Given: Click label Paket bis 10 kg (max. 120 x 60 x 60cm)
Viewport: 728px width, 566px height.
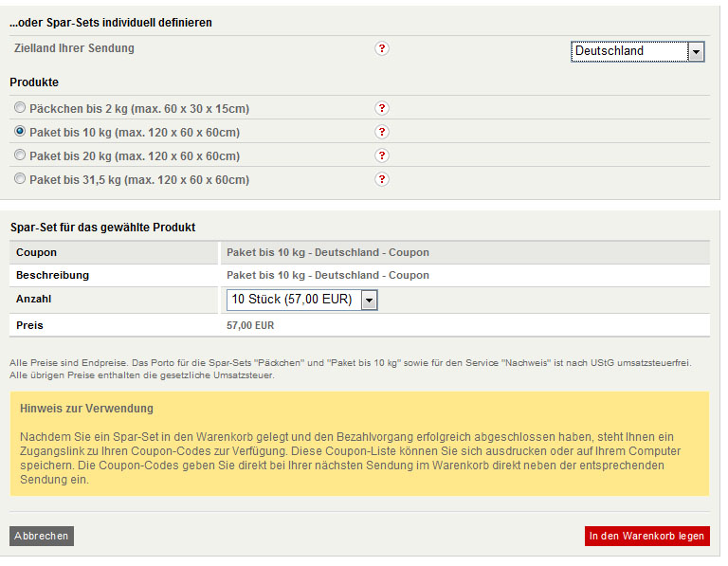Looking at the screenshot, I should (x=135, y=133).
